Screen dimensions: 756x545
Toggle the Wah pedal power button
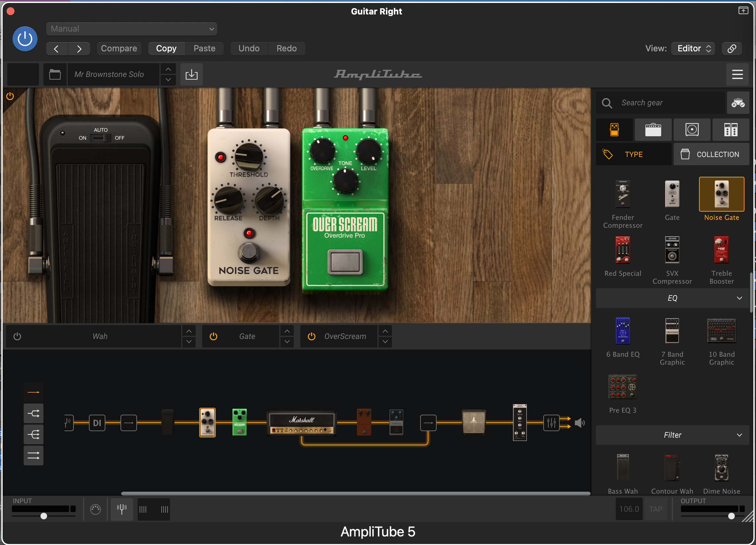point(17,336)
